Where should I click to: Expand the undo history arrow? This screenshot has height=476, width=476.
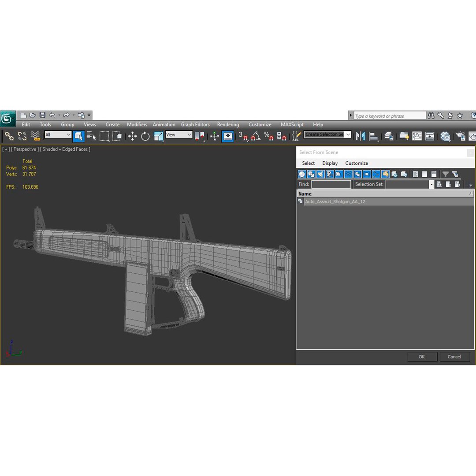[x=59, y=115]
